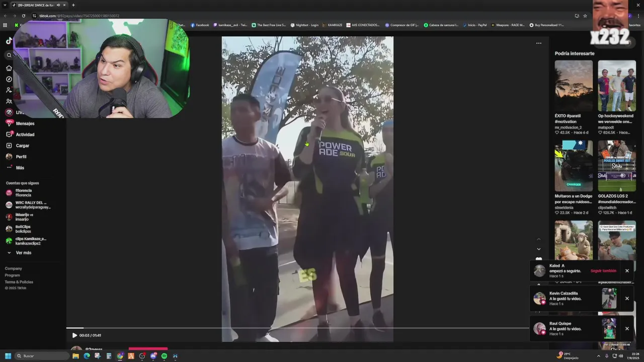This screenshot has width=644, height=362.
Task: Open ÉXITO #paratii sunset video thumbnail
Action: pos(574,85)
